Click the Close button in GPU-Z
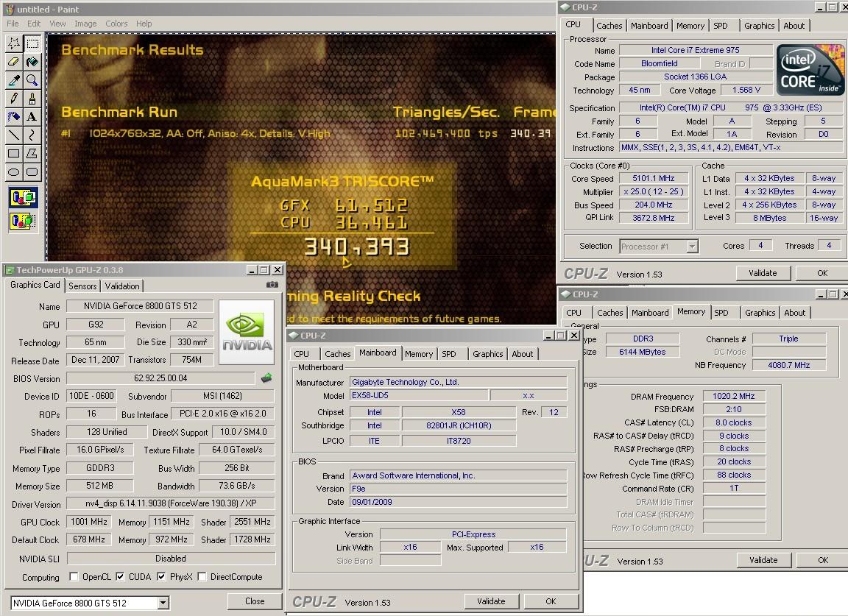 [x=255, y=601]
